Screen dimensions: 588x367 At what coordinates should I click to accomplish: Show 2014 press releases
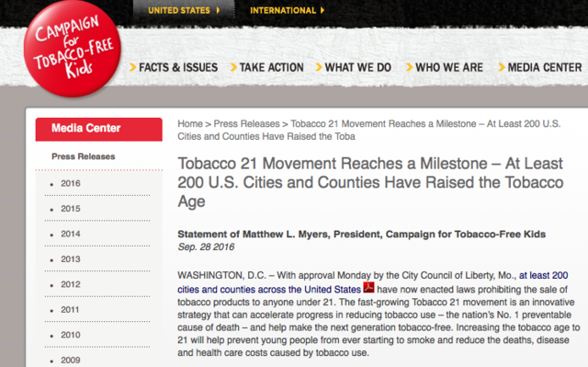point(71,234)
